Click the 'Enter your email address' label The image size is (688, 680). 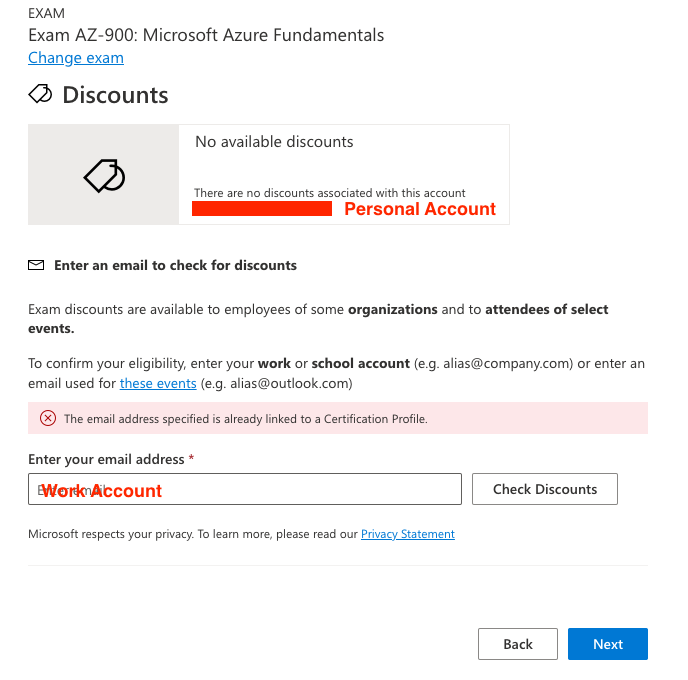(x=106, y=459)
